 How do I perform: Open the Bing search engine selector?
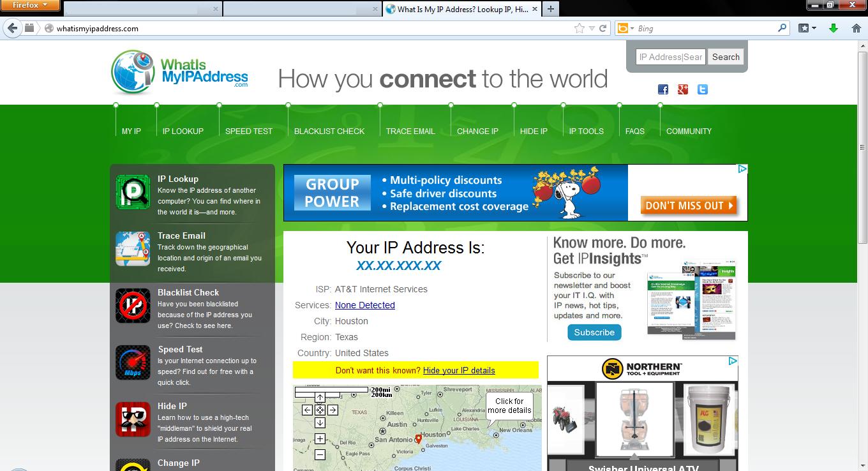[625, 28]
